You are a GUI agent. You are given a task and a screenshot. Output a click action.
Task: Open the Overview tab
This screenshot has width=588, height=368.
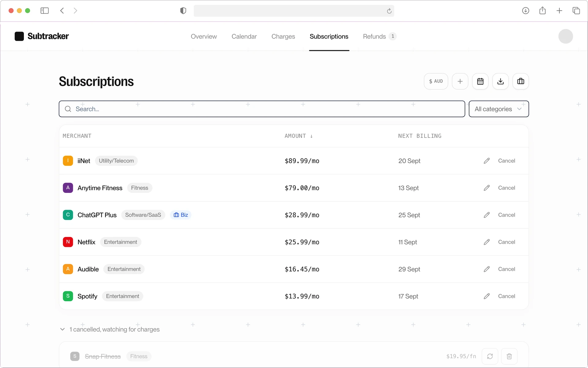[204, 36]
